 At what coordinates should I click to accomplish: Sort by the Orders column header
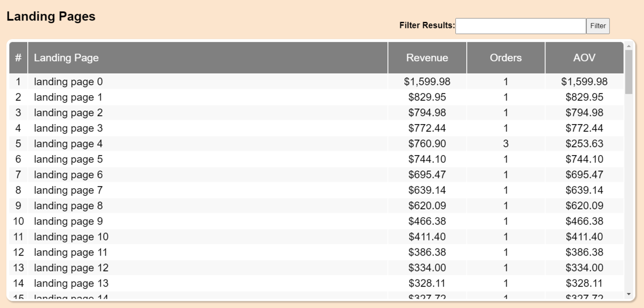(506, 58)
